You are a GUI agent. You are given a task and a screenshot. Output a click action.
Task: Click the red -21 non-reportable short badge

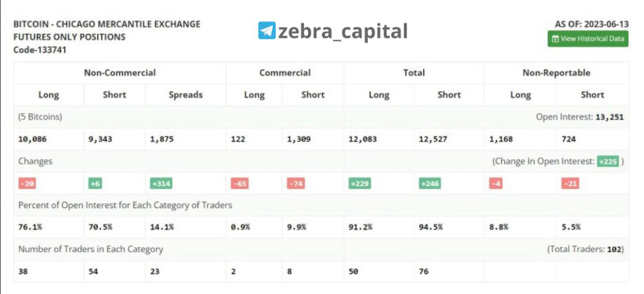pyautogui.click(x=570, y=183)
